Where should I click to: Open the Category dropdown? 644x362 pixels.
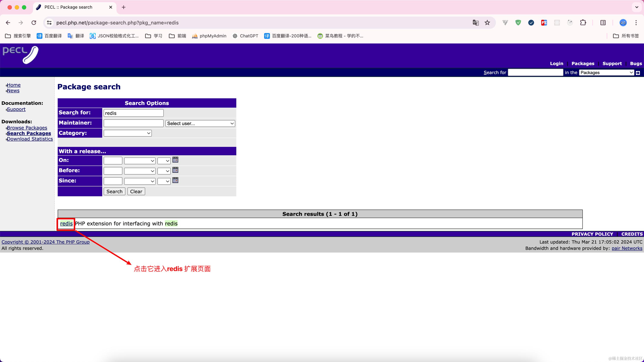tap(128, 133)
